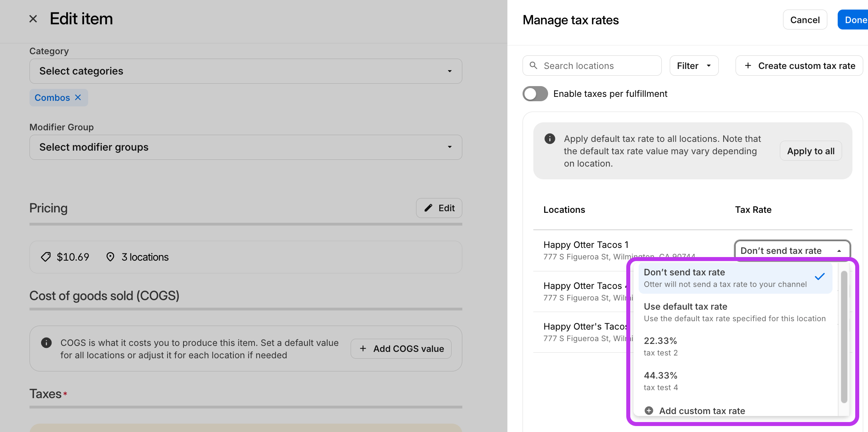Close the Edit item panel with X
868x432 pixels.
(x=33, y=19)
